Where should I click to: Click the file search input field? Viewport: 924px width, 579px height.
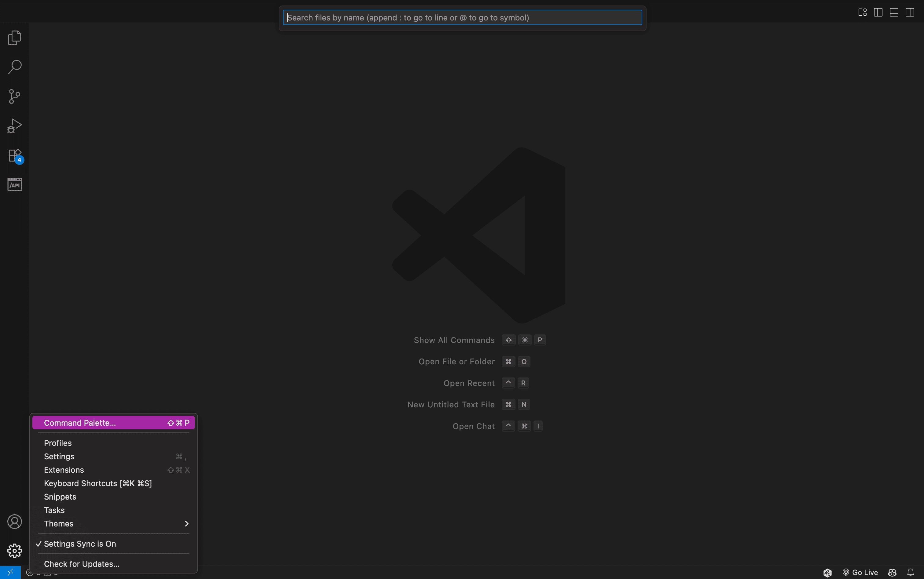point(462,18)
